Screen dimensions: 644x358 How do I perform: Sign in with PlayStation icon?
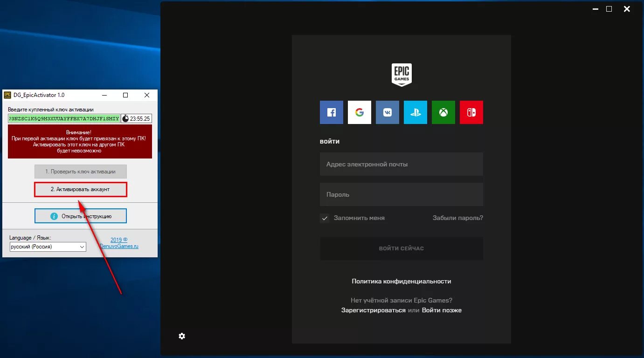[x=415, y=112]
